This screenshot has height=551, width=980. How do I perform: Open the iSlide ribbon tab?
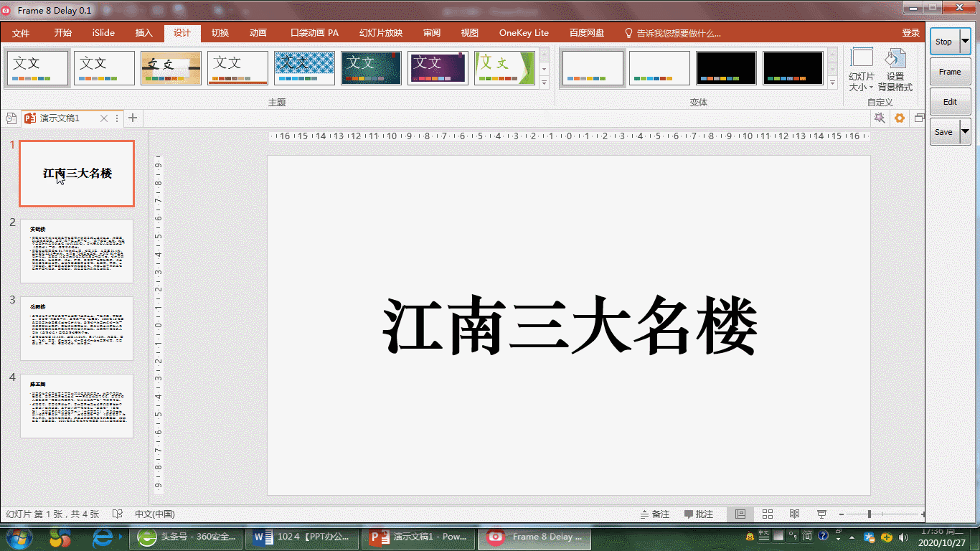[x=103, y=33]
